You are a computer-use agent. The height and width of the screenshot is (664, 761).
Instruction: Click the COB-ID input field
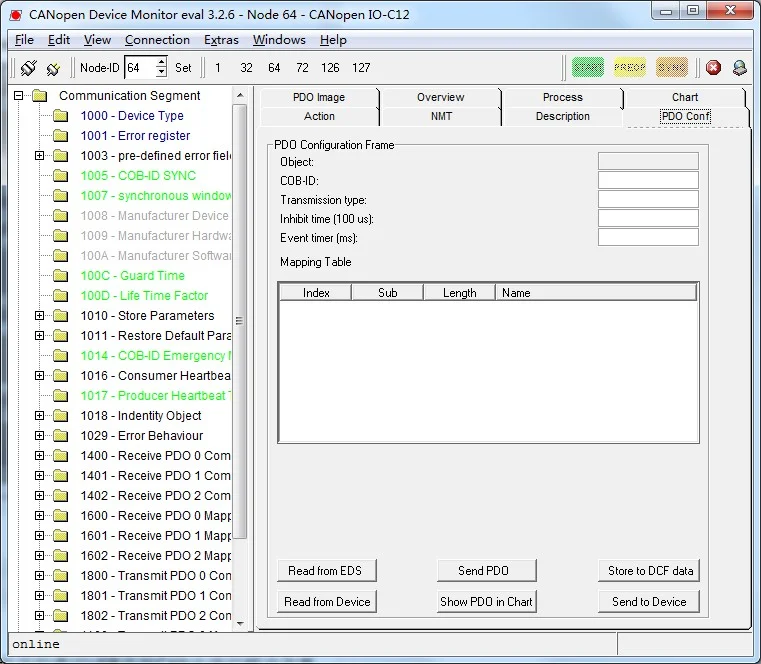(x=648, y=180)
